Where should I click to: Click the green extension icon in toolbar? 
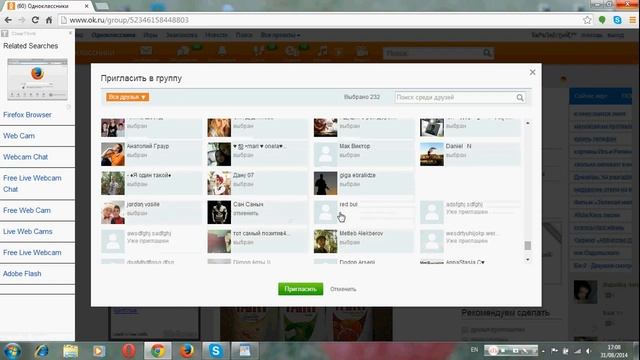pyautogui.click(x=602, y=20)
